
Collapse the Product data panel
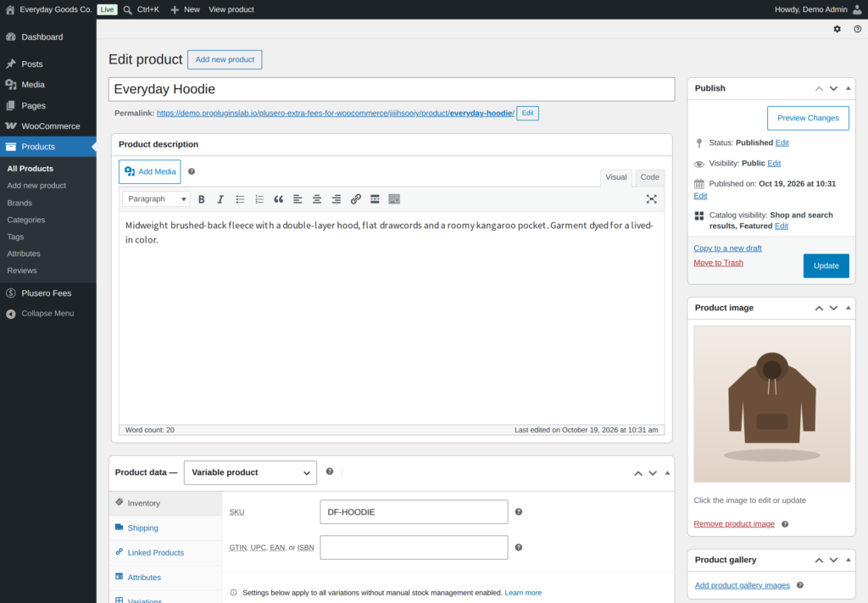(667, 473)
